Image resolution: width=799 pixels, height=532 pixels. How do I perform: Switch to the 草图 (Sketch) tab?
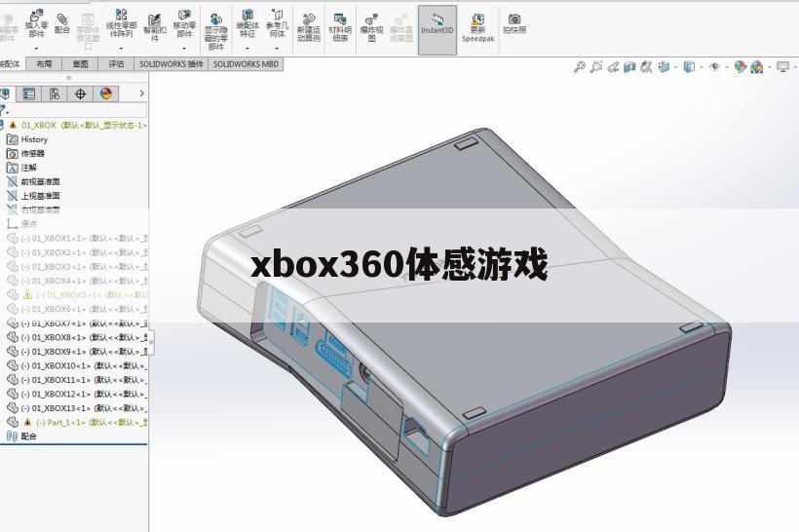pyautogui.click(x=80, y=64)
